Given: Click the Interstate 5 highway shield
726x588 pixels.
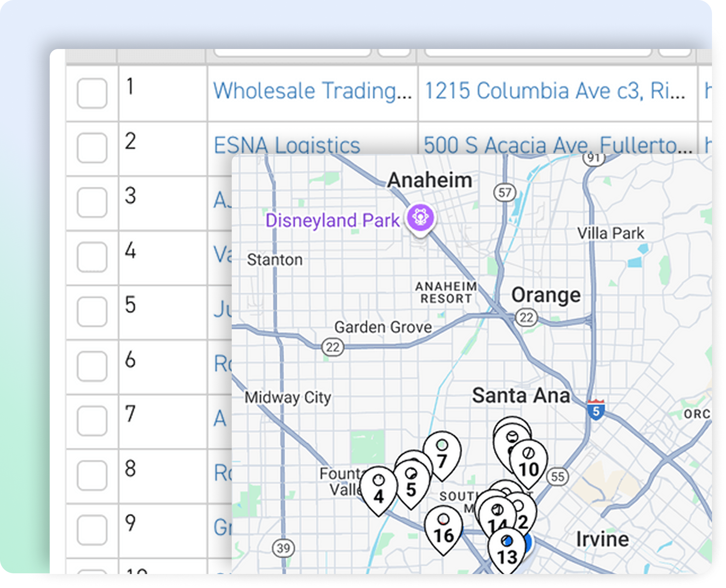Looking at the screenshot, I should [x=596, y=409].
